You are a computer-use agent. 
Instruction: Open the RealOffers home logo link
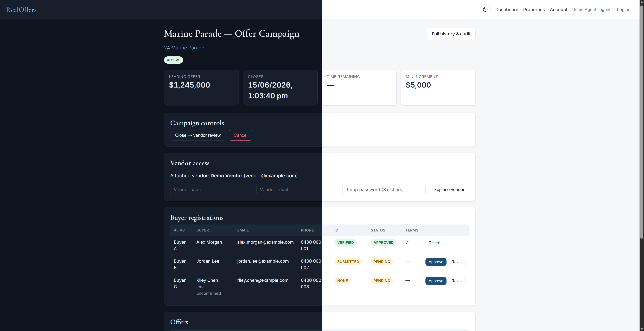pyautogui.click(x=21, y=10)
